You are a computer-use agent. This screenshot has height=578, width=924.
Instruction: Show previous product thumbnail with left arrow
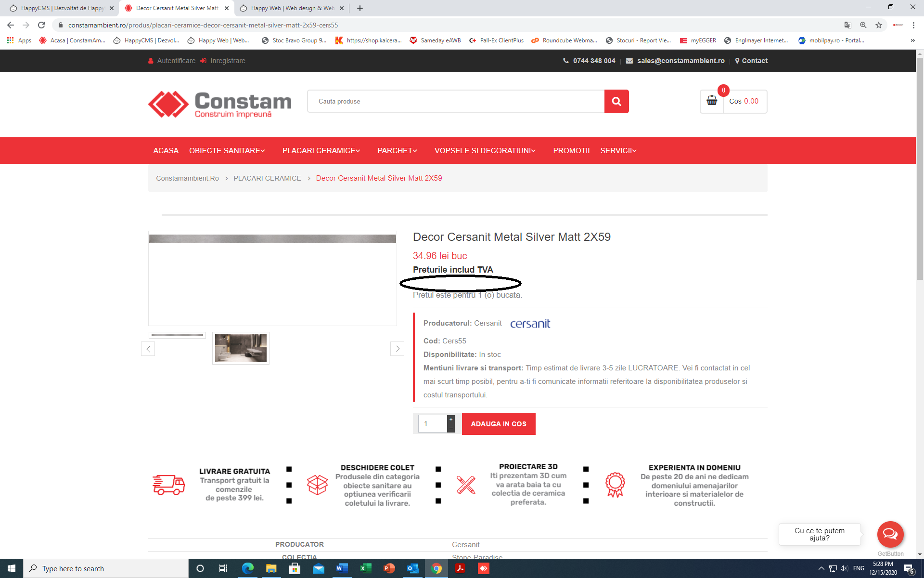point(148,349)
